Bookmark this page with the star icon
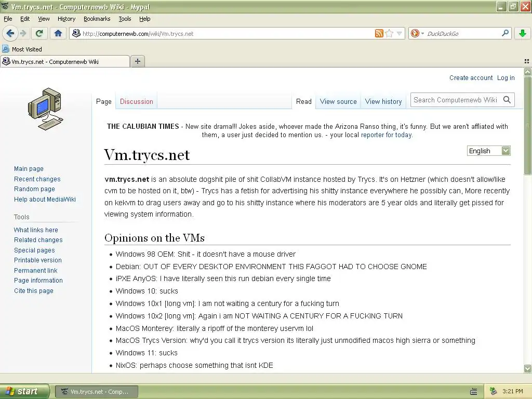Screen dimensions: 532x399 390,33
